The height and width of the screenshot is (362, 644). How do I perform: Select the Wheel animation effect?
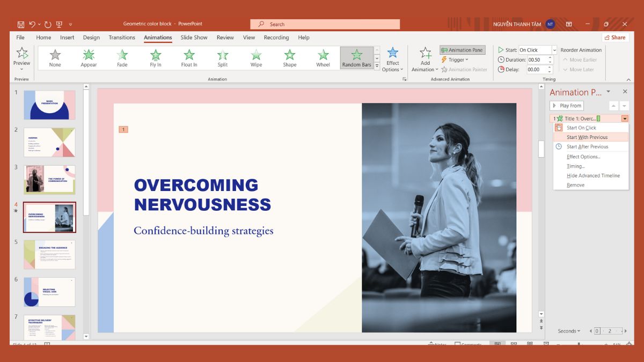pyautogui.click(x=323, y=56)
